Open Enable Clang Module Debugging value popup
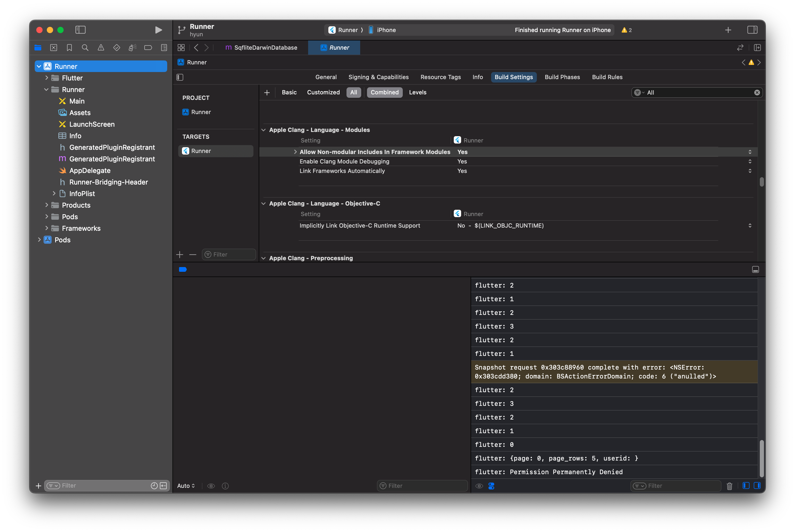The height and width of the screenshot is (532, 795). [750, 161]
